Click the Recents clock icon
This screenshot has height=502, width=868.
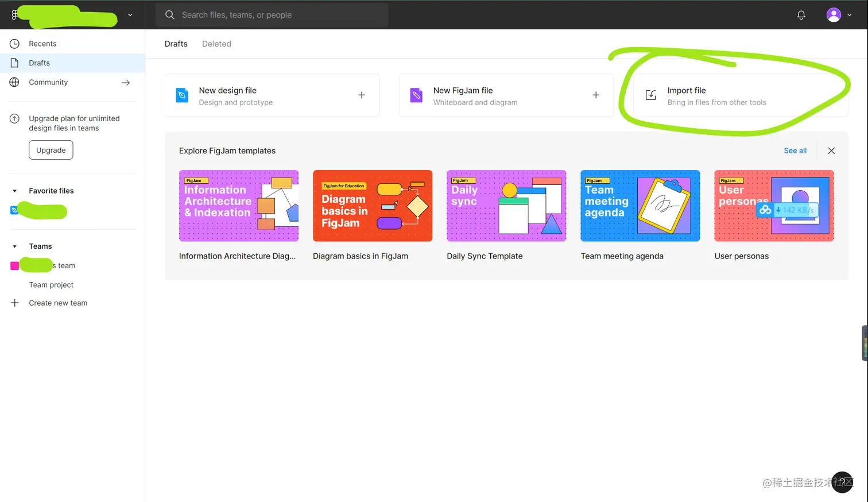pyautogui.click(x=14, y=44)
